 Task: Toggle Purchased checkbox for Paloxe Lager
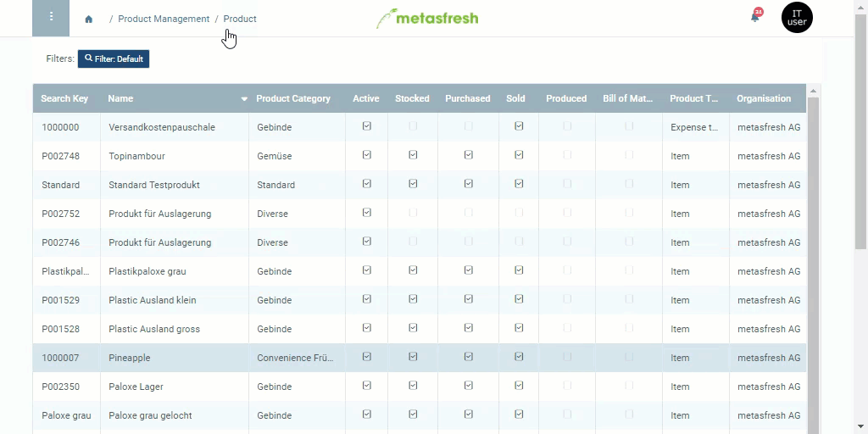point(468,386)
